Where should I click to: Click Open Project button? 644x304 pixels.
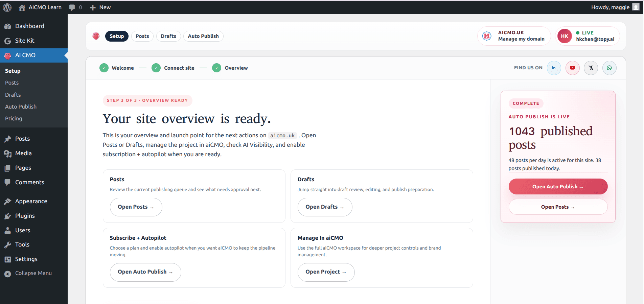326,272
